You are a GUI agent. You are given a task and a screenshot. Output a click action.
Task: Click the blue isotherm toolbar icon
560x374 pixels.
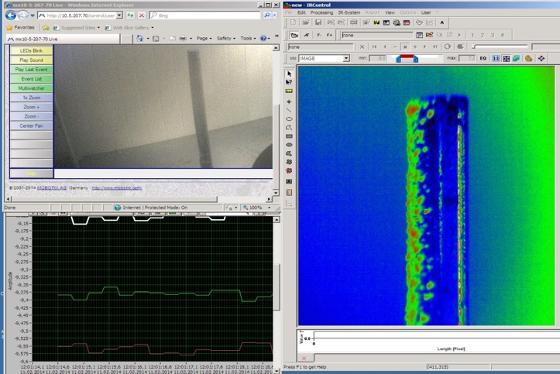496,58
